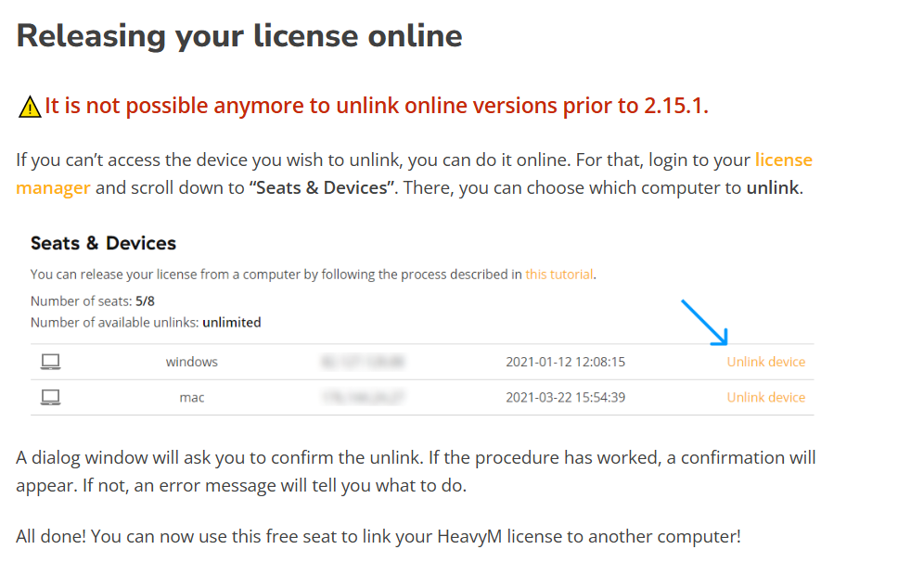Click the blurred IP address of windows device
This screenshot has height=588, width=898.
pyautogui.click(x=363, y=362)
